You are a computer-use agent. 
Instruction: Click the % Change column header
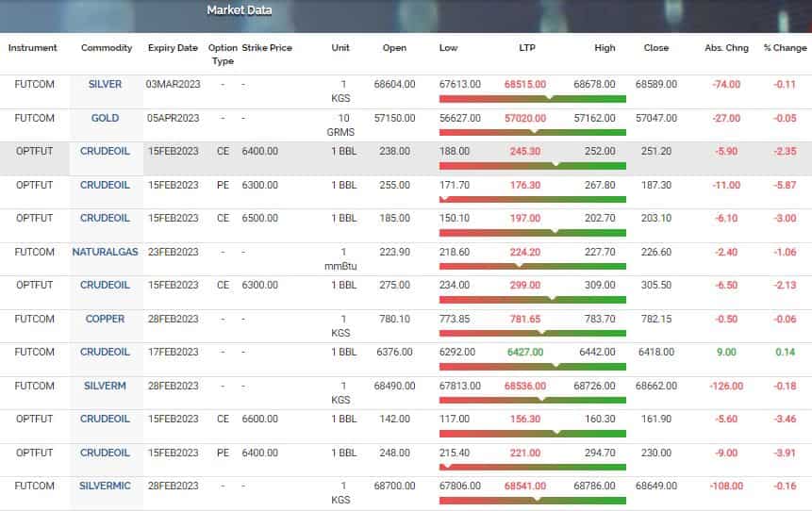coord(785,48)
